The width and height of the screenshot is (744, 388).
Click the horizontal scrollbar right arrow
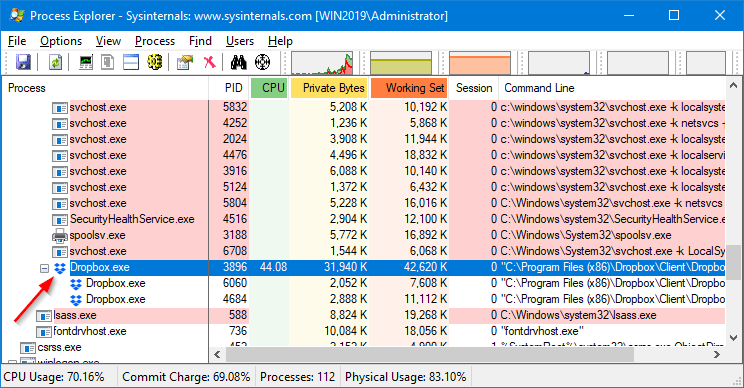[717, 354]
